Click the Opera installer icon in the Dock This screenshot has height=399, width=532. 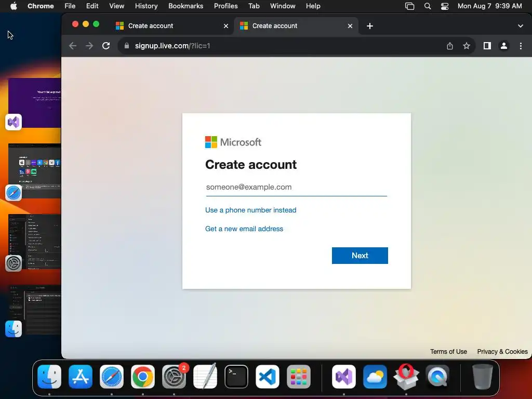pyautogui.click(x=406, y=377)
